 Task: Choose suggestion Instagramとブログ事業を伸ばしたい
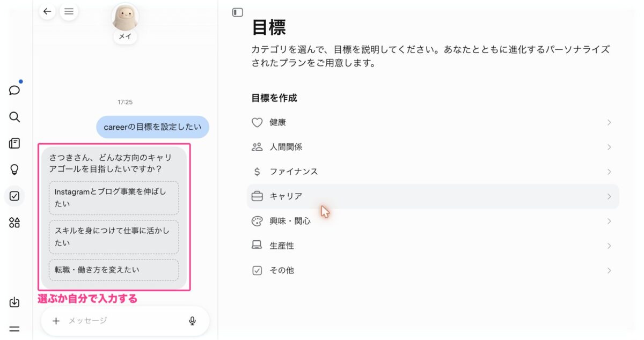[x=114, y=198]
